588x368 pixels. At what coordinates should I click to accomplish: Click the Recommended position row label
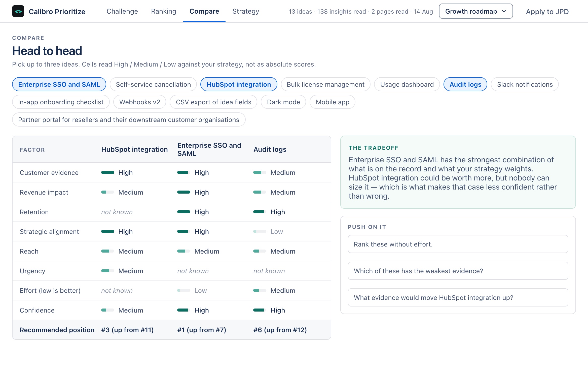(x=57, y=330)
